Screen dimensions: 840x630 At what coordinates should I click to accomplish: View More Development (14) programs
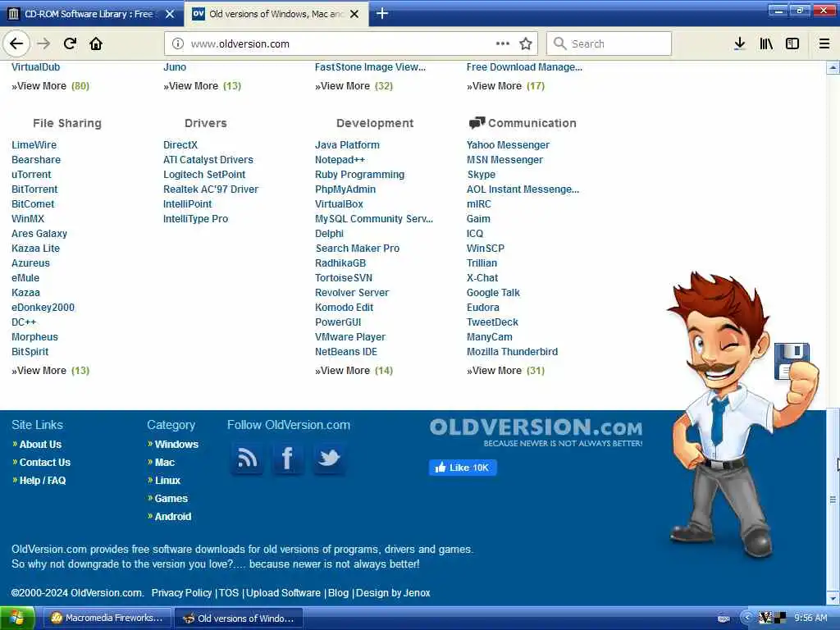click(x=354, y=371)
